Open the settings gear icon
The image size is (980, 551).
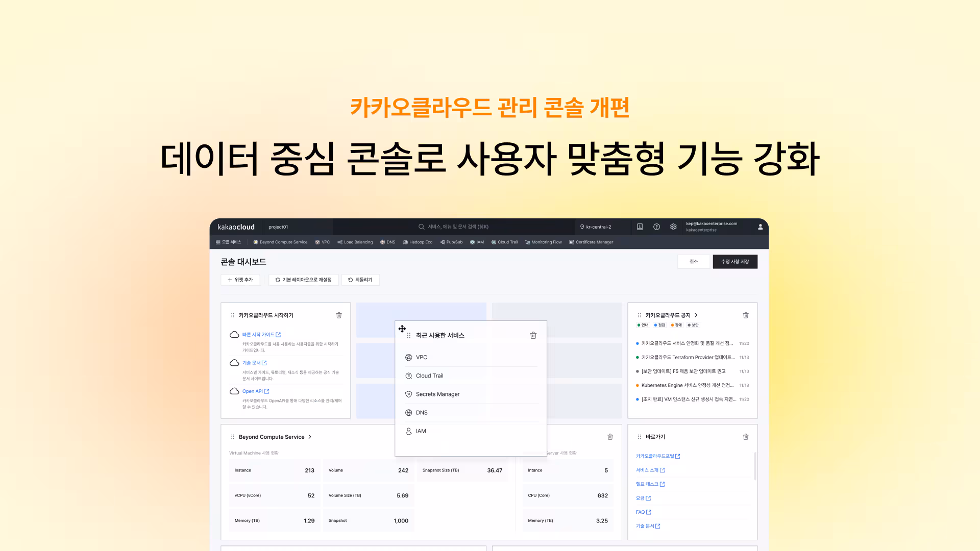673,227
